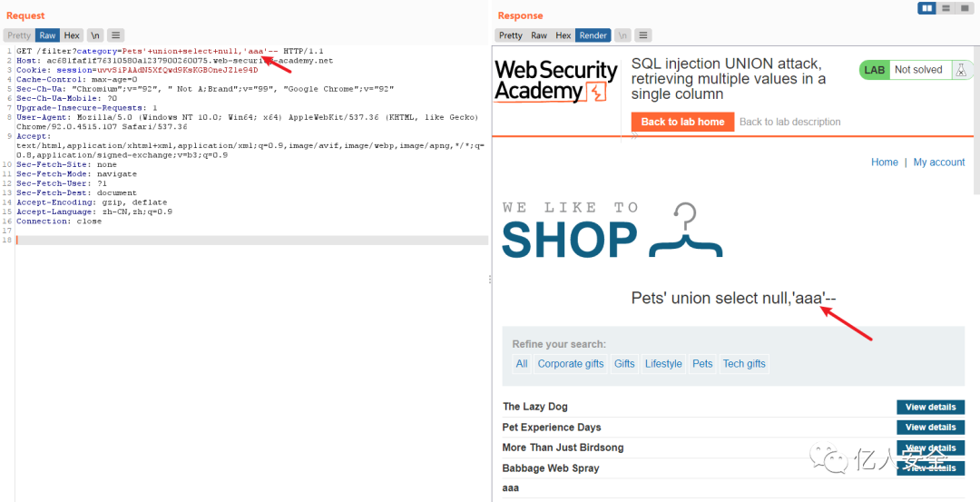The width and height of the screenshot is (980, 502).
Task: Click the Connection: close header line
Action: (x=59, y=221)
